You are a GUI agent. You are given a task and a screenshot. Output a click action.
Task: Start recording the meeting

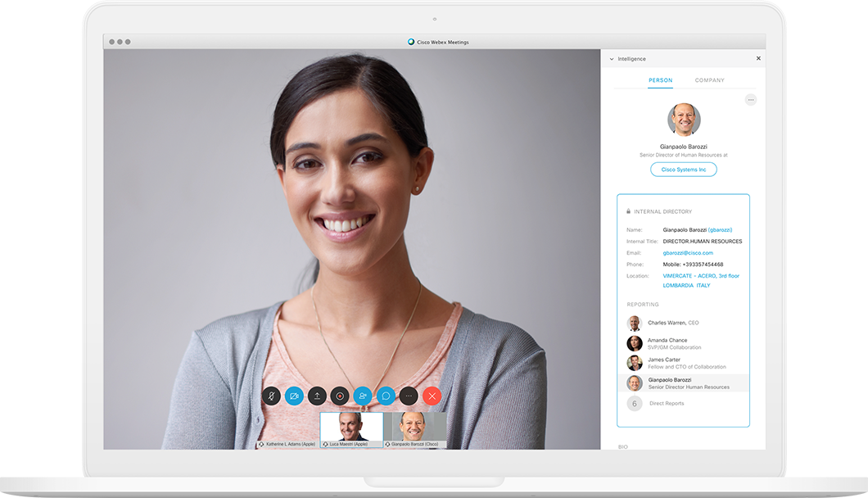(340, 396)
